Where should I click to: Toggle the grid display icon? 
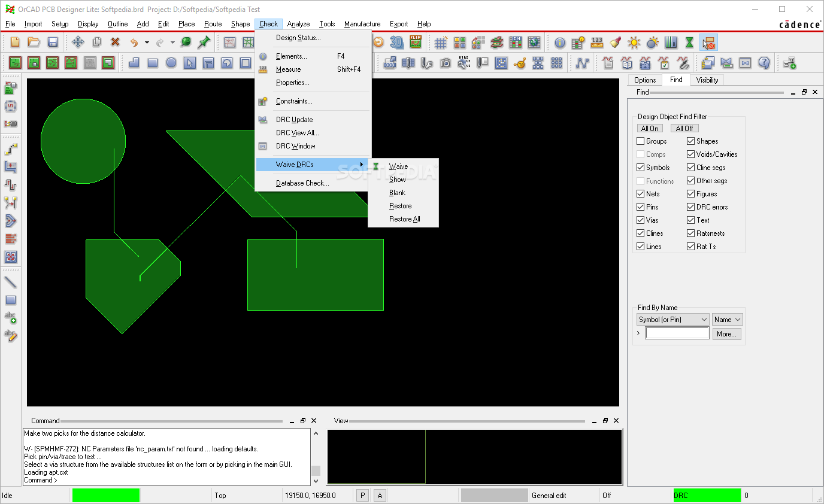tap(441, 42)
